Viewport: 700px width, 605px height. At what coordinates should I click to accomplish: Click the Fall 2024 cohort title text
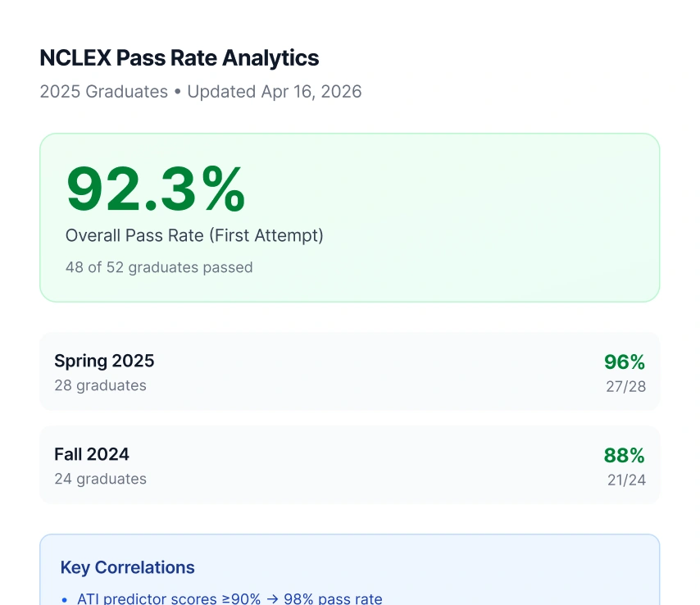pyautogui.click(x=92, y=454)
